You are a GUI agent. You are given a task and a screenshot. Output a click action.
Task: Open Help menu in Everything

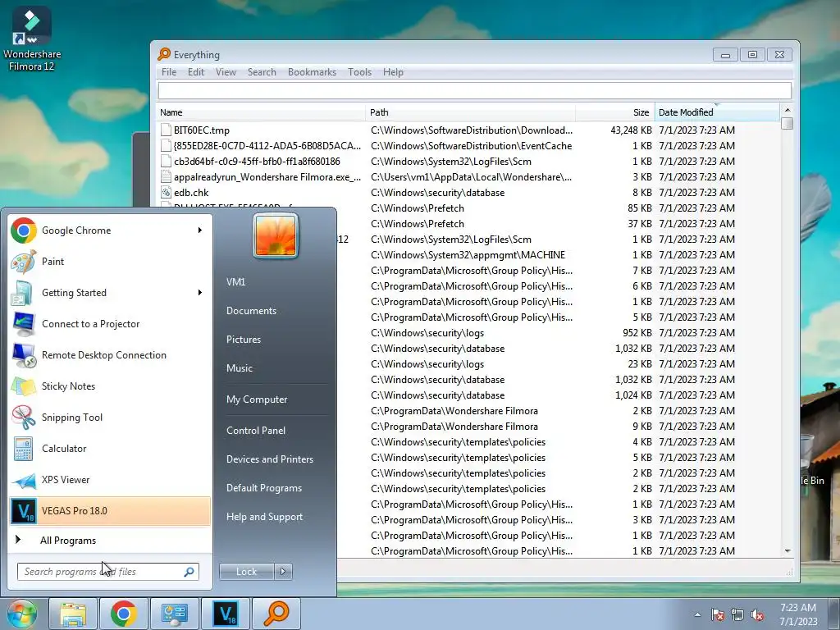pos(393,72)
